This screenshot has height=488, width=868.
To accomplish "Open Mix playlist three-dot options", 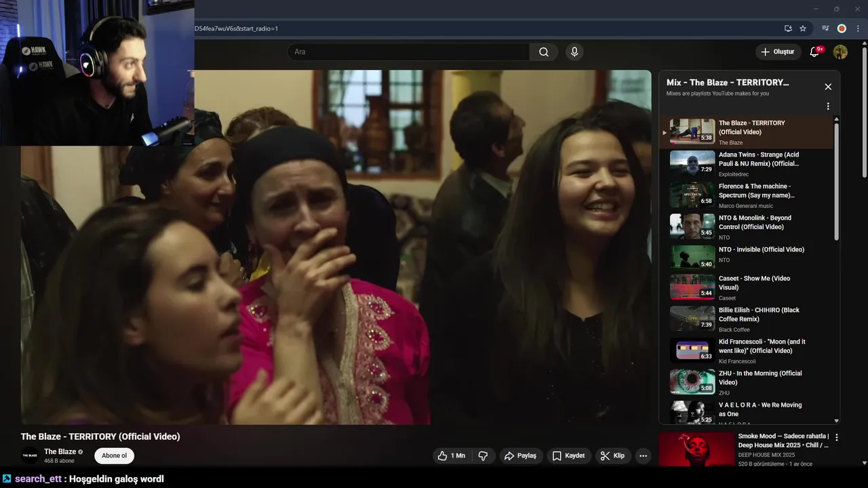I will click(x=828, y=106).
